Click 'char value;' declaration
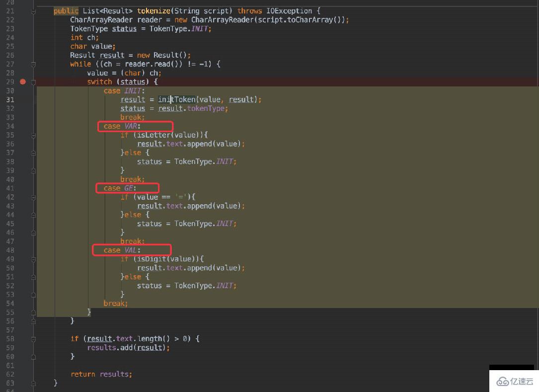 pos(93,46)
